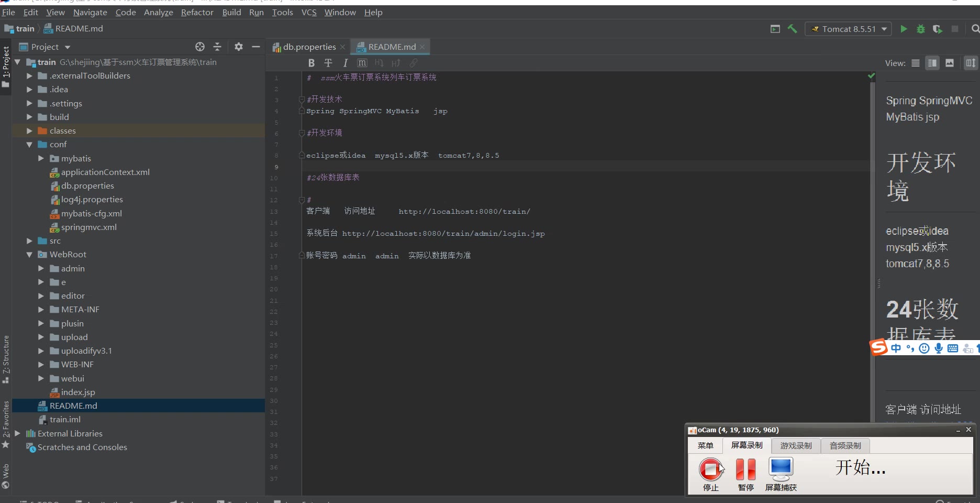
Task: Click the Build project hammer icon
Action: (x=792, y=29)
